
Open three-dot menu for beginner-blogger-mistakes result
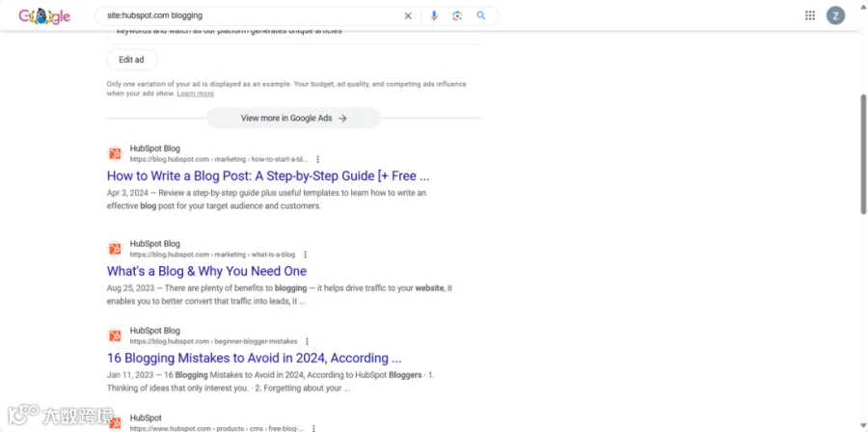pyautogui.click(x=308, y=341)
